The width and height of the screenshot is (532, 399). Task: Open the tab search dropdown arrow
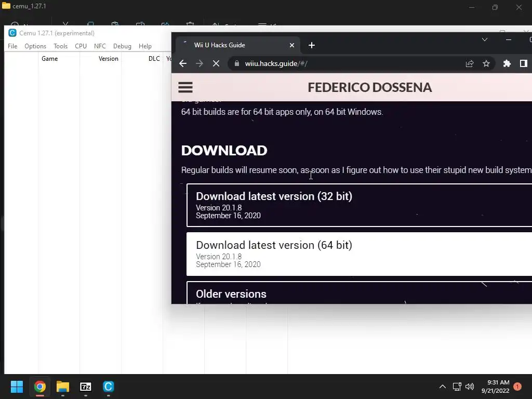(x=485, y=39)
